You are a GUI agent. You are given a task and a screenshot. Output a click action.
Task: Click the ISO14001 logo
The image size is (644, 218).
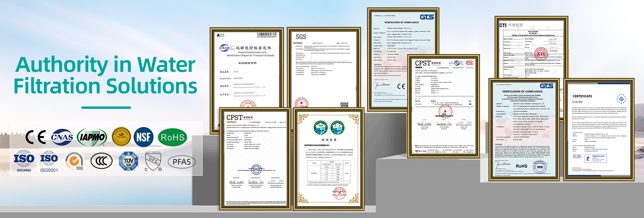tap(24, 161)
